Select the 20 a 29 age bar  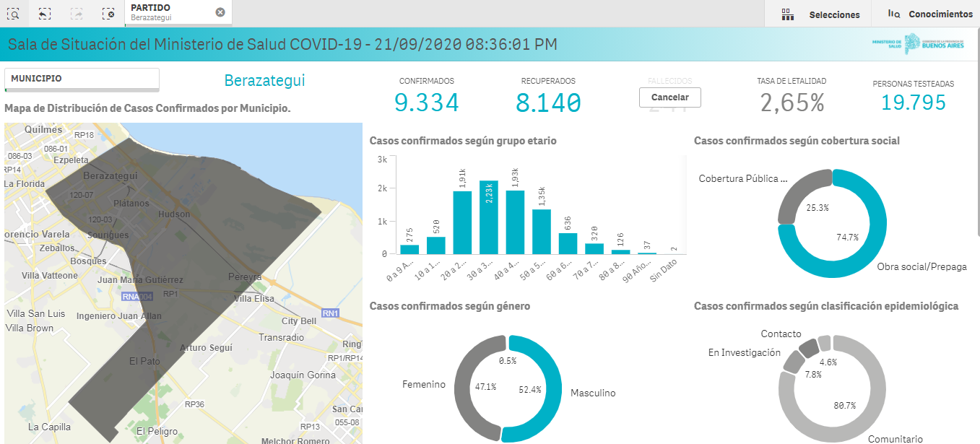(462, 222)
